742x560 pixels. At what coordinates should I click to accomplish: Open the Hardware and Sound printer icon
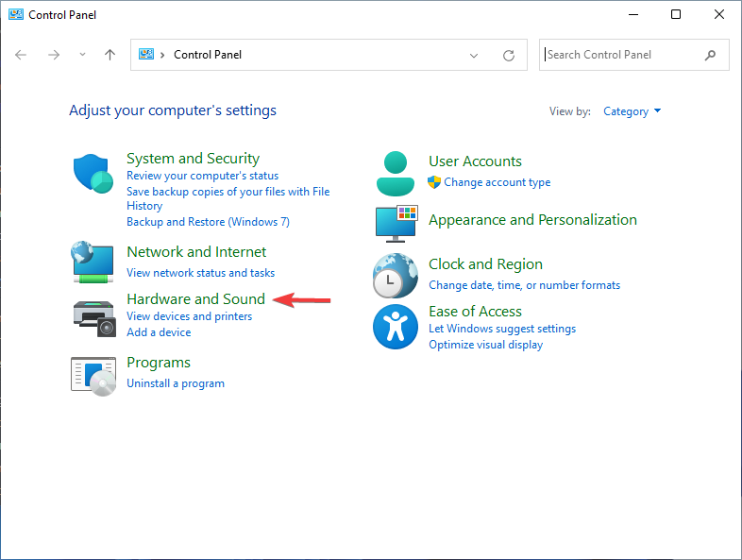click(94, 318)
